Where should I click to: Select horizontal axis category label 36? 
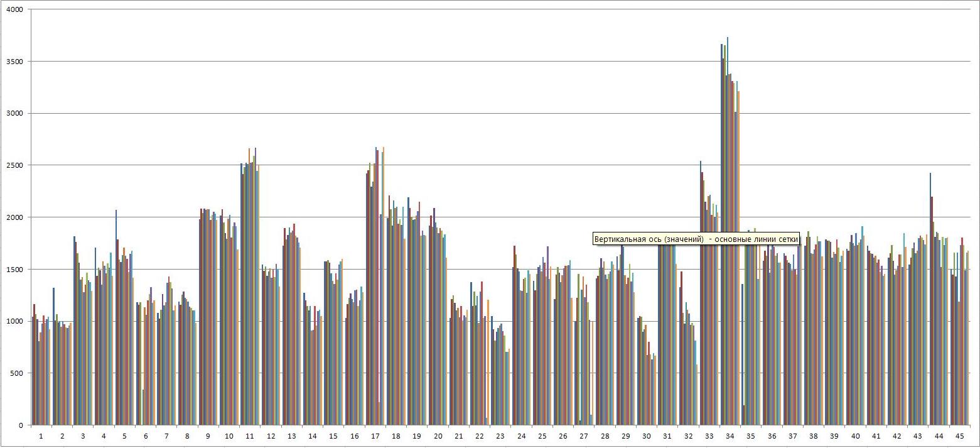point(772,436)
